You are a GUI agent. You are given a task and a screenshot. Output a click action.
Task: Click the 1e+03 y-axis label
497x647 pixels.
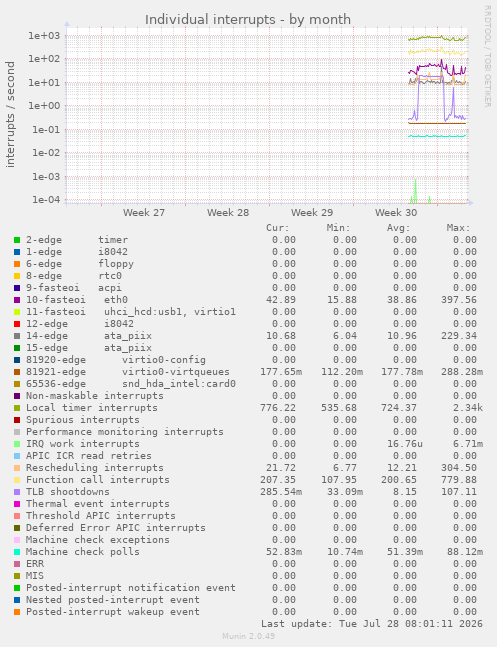pyautogui.click(x=44, y=36)
